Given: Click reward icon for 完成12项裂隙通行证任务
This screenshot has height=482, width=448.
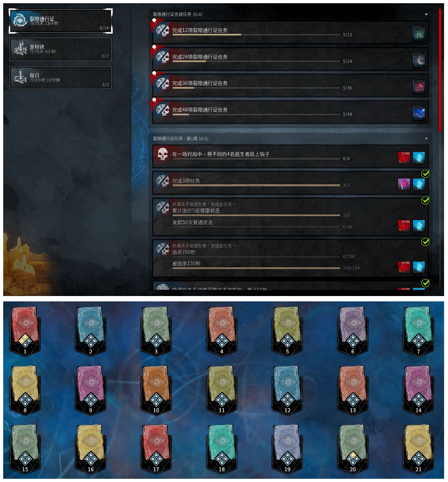Looking at the screenshot, I should coord(419,34).
